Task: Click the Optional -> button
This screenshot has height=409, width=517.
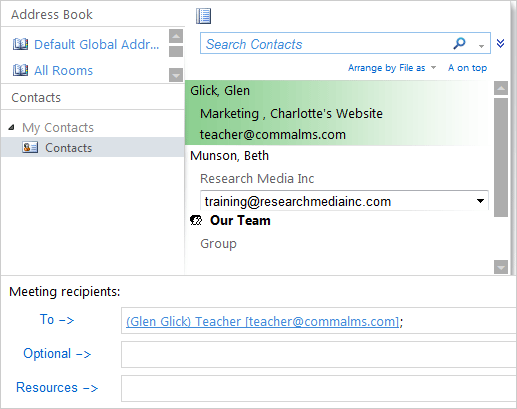Action: point(57,353)
